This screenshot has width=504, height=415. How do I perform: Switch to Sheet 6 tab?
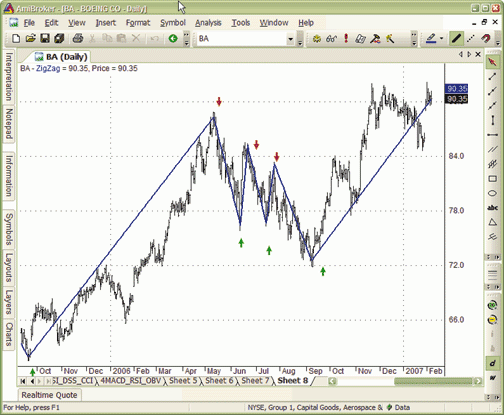coord(219,380)
